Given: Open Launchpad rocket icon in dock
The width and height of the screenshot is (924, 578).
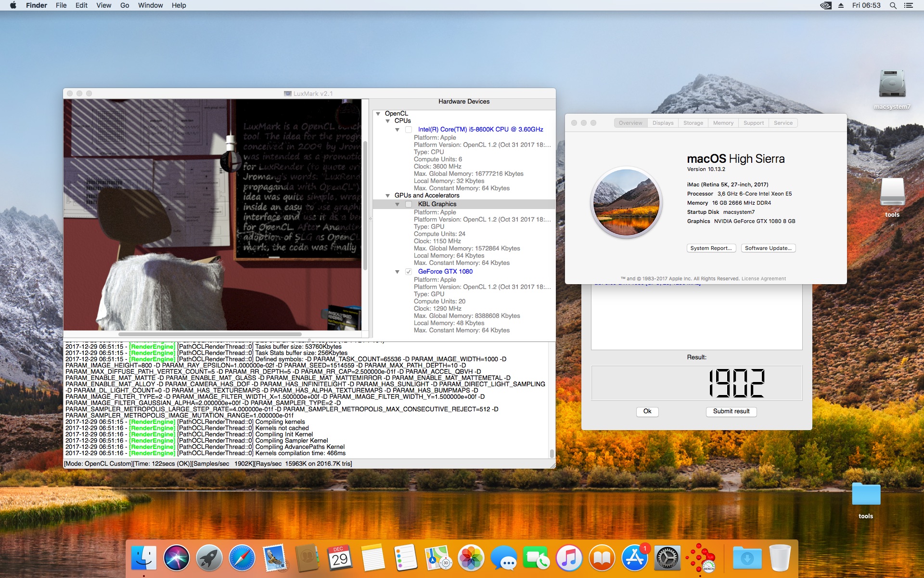Looking at the screenshot, I should pos(209,558).
